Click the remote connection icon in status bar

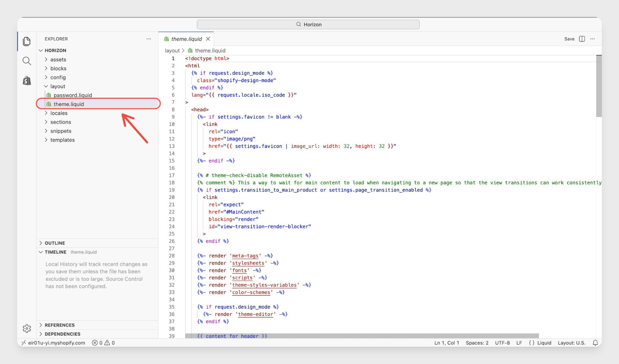pos(24,343)
